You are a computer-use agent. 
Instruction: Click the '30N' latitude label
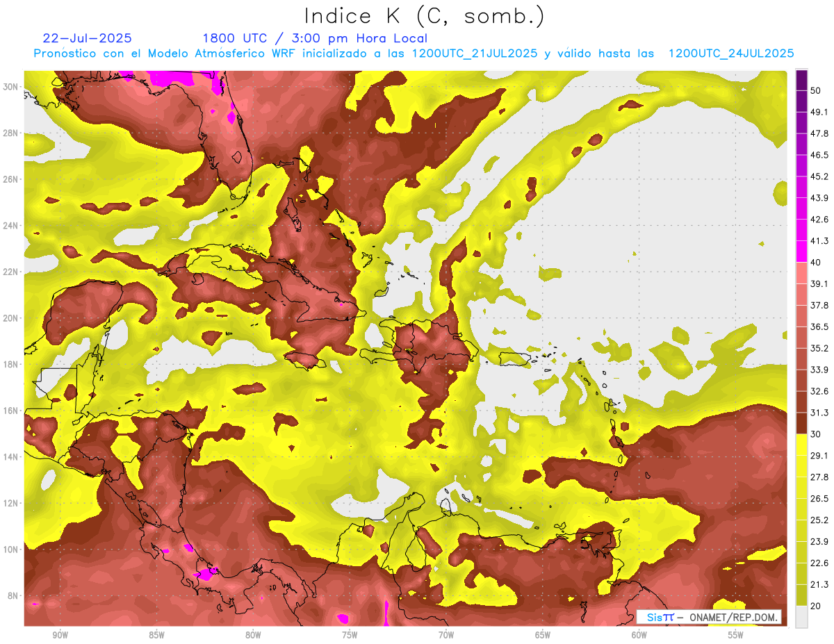point(12,87)
